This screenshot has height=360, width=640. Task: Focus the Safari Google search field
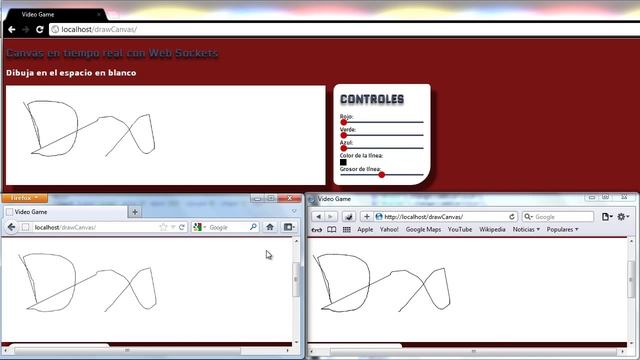click(558, 217)
